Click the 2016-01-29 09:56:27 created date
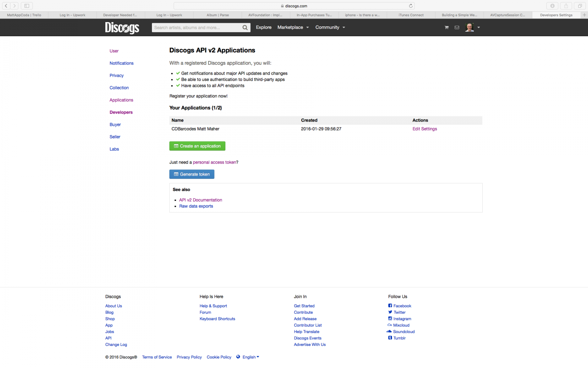The height and width of the screenshot is (368, 588). pyautogui.click(x=321, y=129)
